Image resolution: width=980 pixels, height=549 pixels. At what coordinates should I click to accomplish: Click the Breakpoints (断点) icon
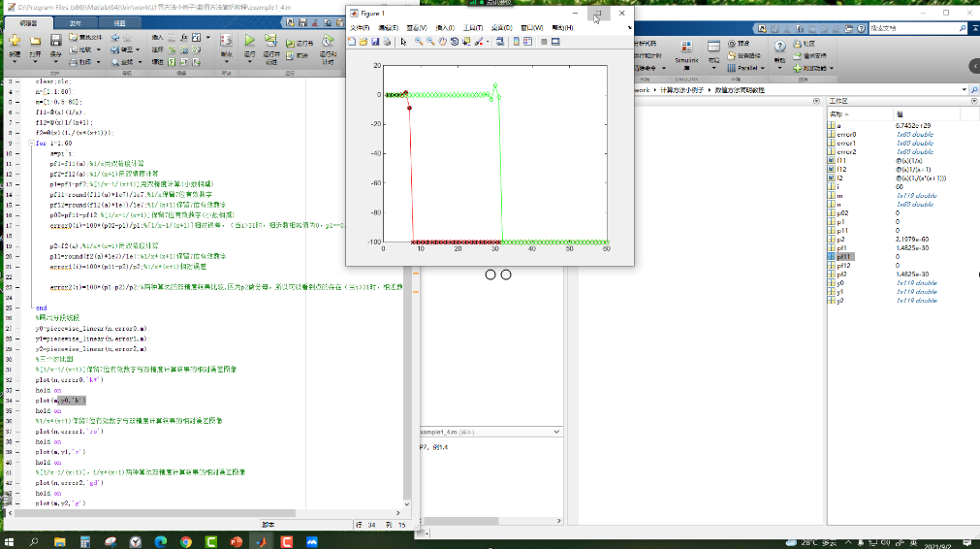[x=226, y=41]
